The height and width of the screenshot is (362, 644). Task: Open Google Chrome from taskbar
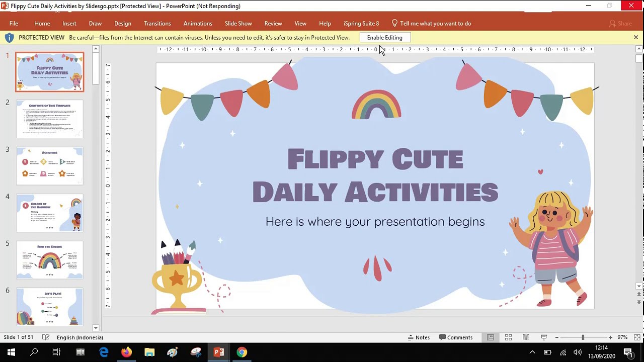coord(242,352)
